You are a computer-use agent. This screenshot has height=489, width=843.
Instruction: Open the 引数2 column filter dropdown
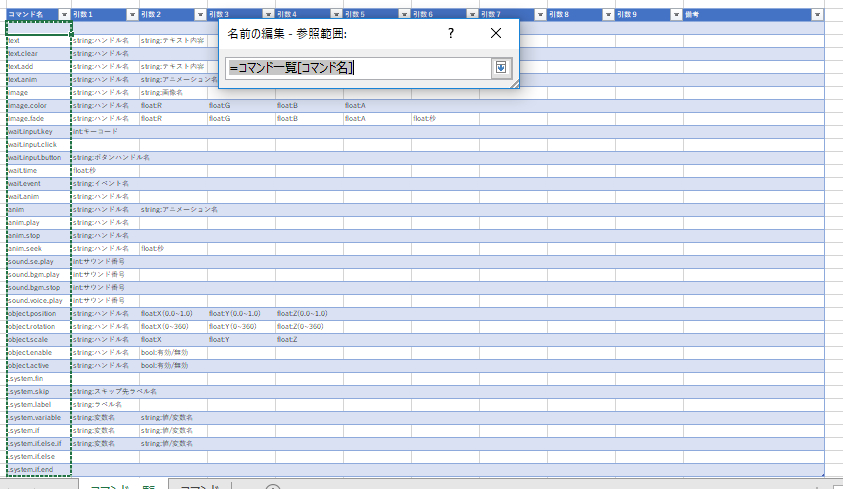pyautogui.click(x=200, y=15)
